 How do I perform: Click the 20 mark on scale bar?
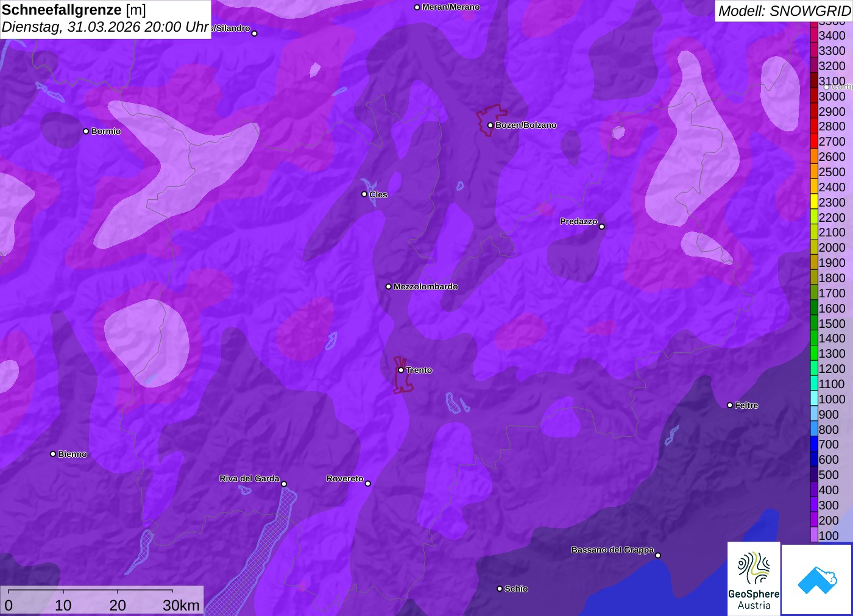(118, 605)
